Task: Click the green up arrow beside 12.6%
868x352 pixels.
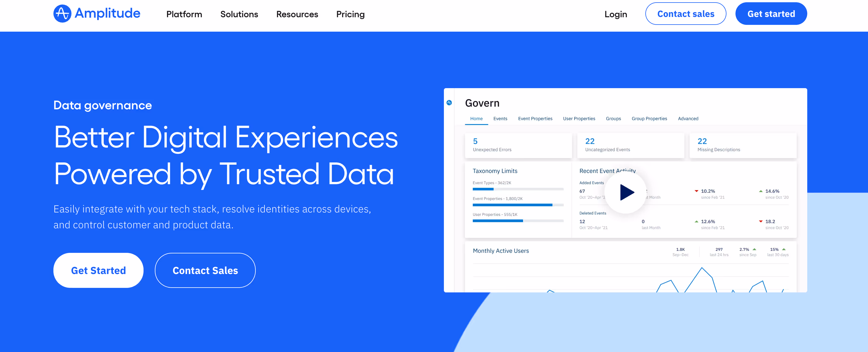Action: 696,221
